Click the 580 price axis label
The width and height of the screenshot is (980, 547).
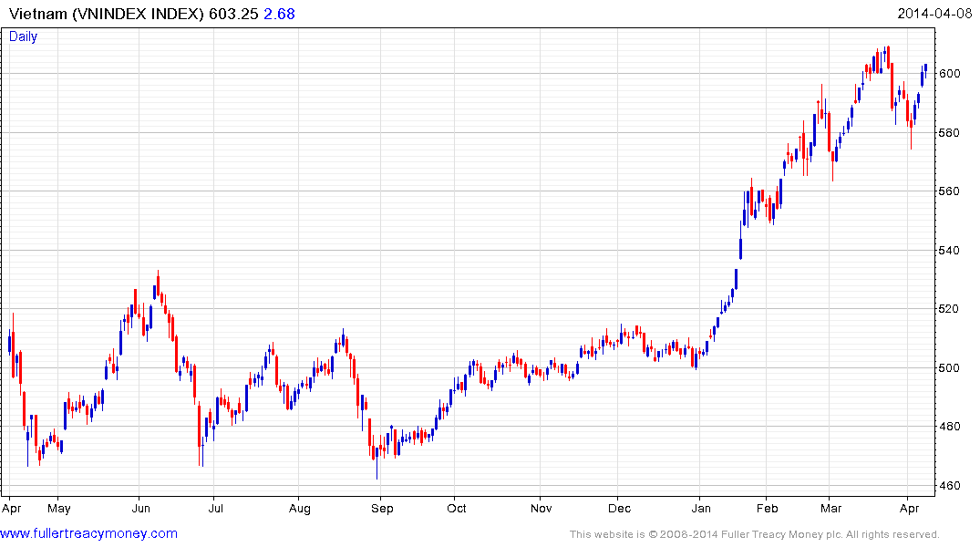950,132
